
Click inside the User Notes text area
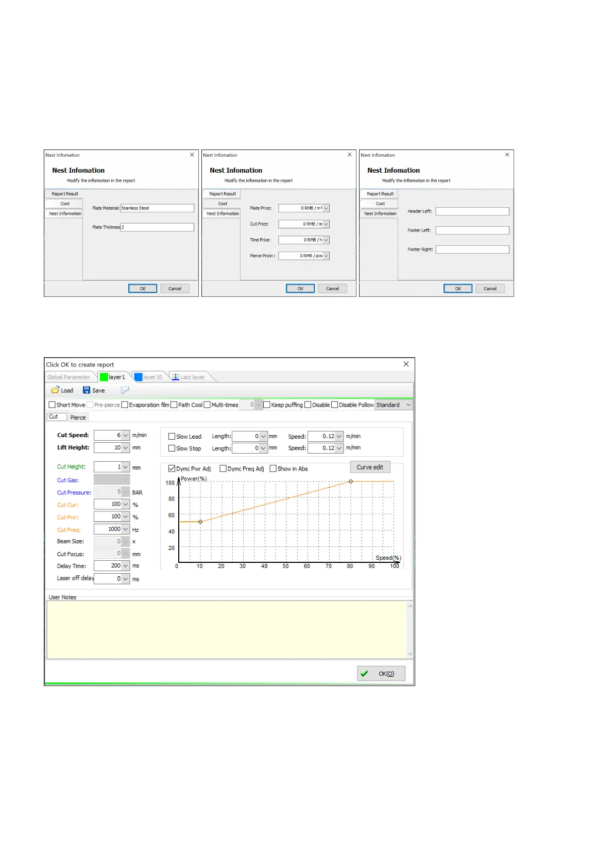coord(227,629)
